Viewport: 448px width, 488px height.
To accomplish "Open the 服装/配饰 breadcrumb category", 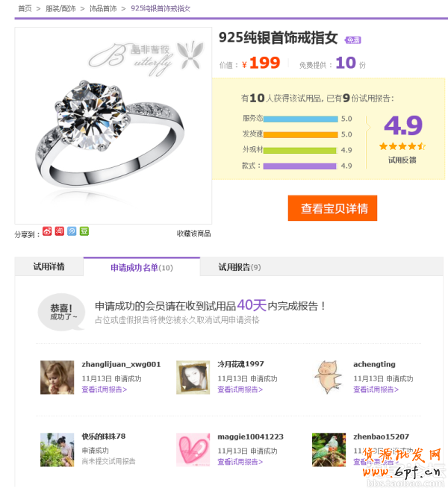I will pyautogui.click(x=60, y=8).
